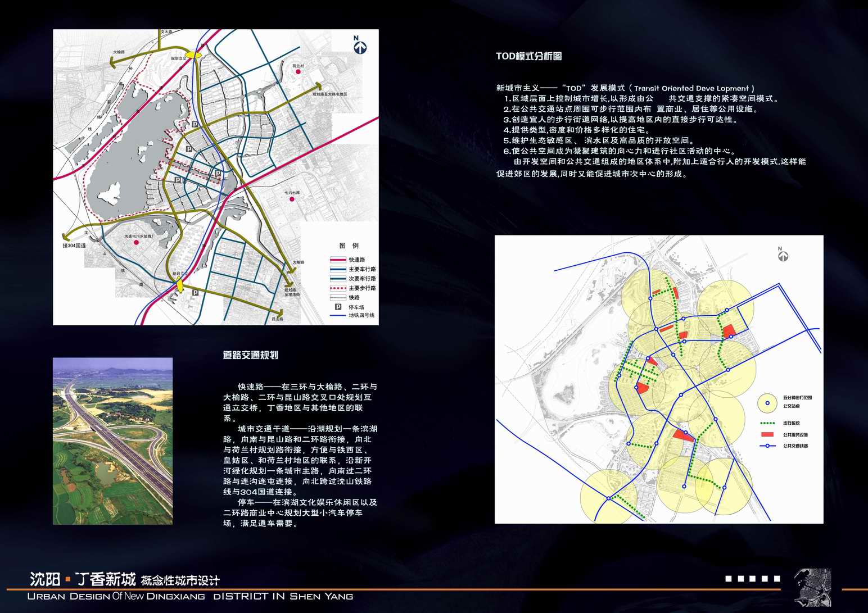868x613 pixels.
Task: Click the 公交站点 label in the TOD legend
Action: [x=791, y=406]
